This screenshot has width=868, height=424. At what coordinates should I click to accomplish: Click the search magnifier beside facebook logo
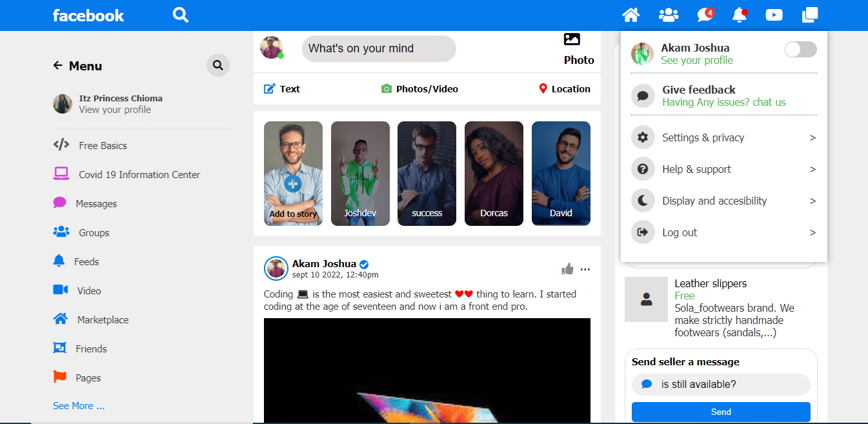181,15
